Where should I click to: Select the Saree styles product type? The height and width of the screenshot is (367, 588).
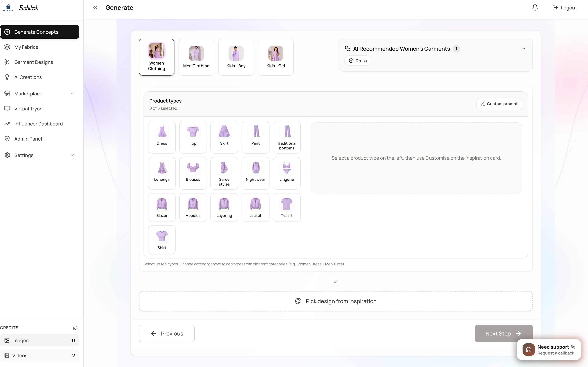pyautogui.click(x=224, y=173)
